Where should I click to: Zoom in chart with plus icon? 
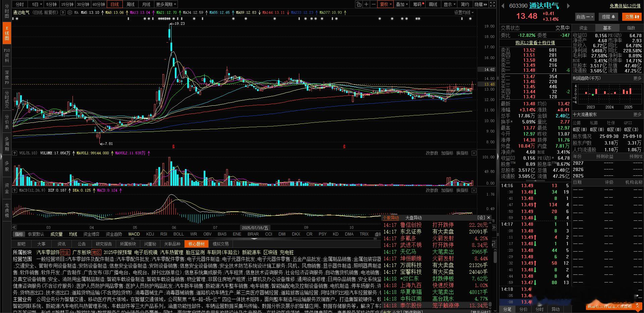pyautogui.click(x=366, y=4)
